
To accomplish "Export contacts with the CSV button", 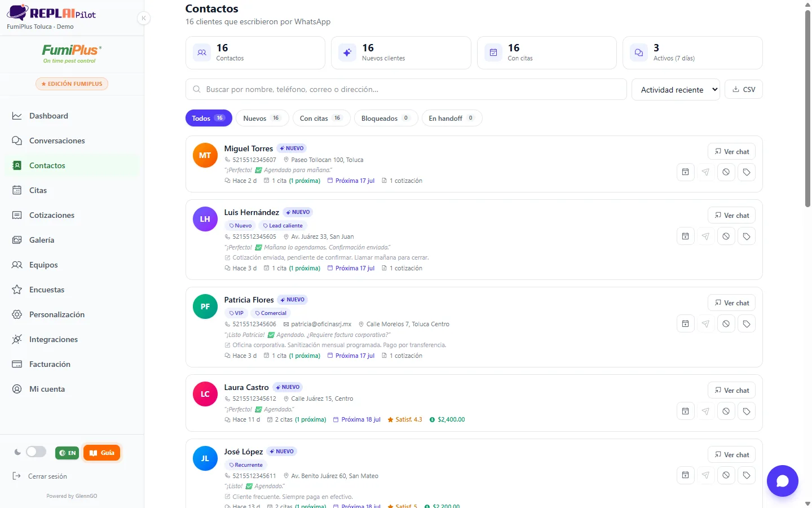I will click(x=744, y=89).
